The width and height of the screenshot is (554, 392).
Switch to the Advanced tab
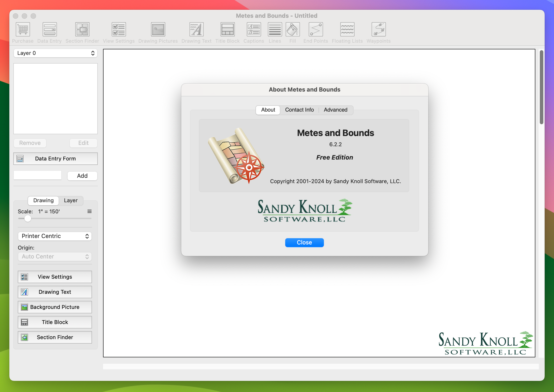335,110
